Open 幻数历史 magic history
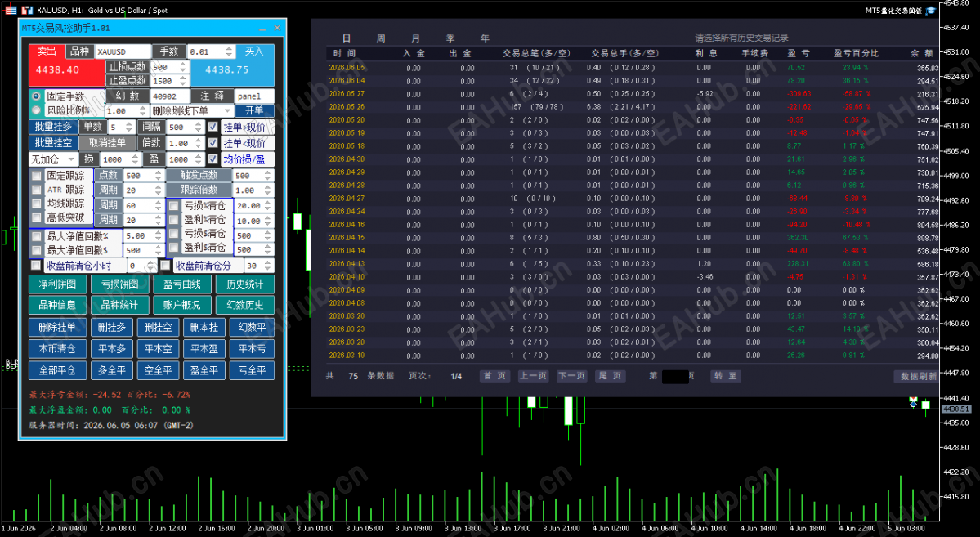The height and width of the screenshot is (537, 980). [x=244, y=305]
